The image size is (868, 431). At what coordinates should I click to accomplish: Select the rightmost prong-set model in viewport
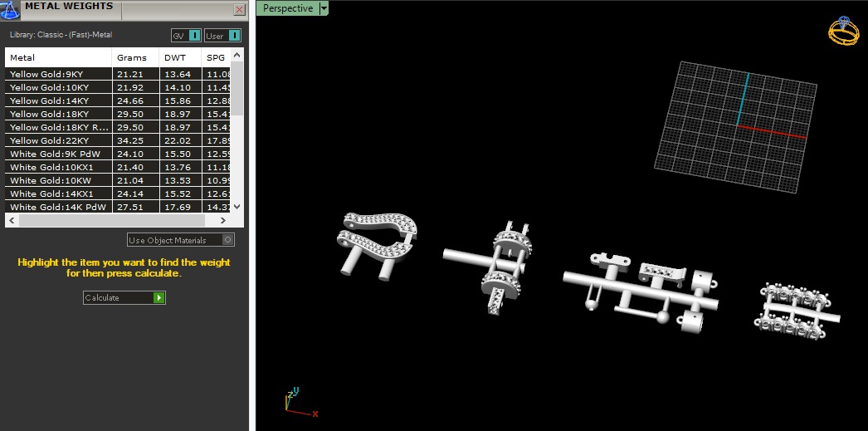tap(797, 311)
